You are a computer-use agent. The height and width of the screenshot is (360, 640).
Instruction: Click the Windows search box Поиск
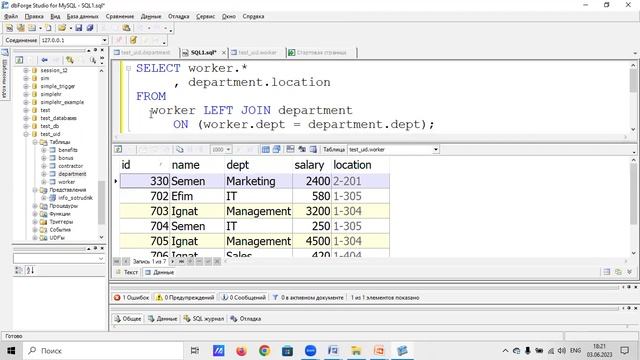[103, 351]
